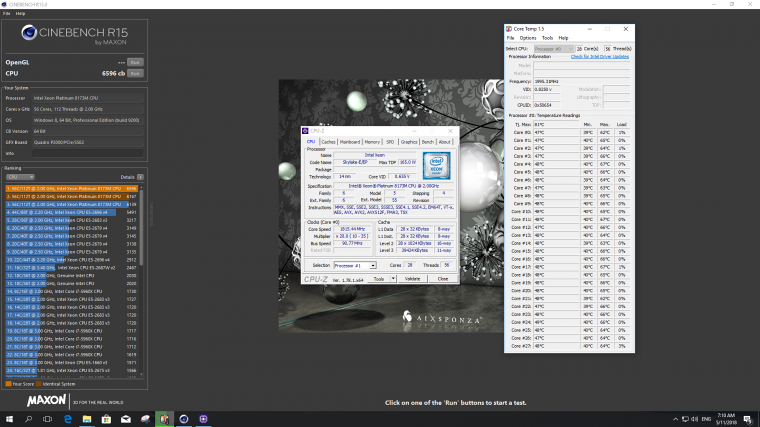
Task: Click the Intel Xeon logo in CPU-Z
Action: (x=436, y=166)
